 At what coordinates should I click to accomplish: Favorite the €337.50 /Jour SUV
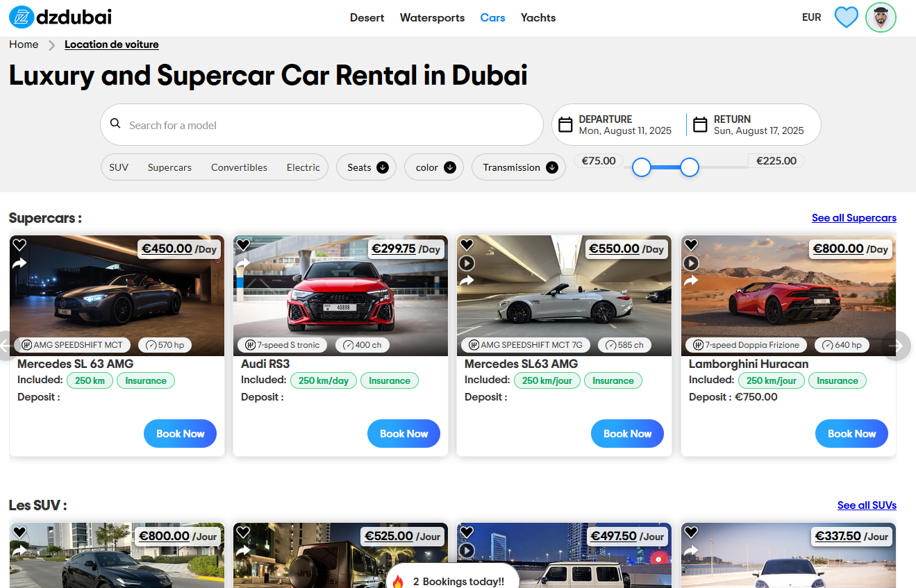tap(690, 532)
